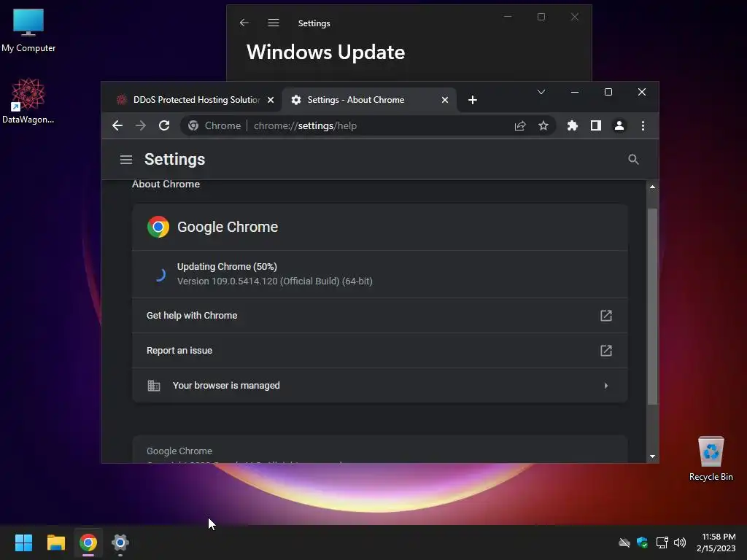Click the Your browser is managed building icon

[153, 385]
